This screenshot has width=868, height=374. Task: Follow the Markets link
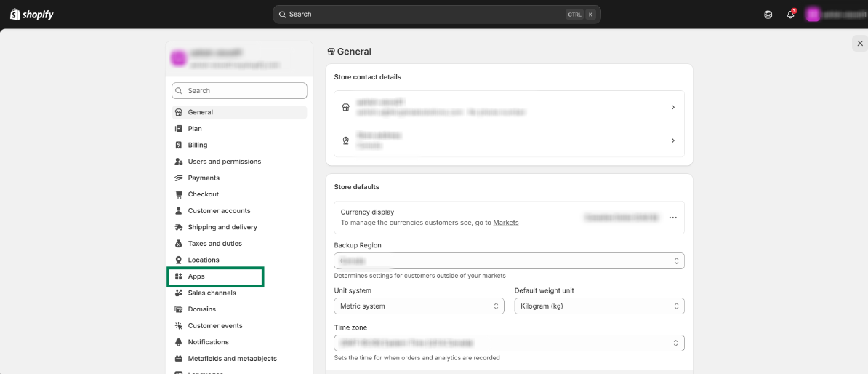(506, 223)
